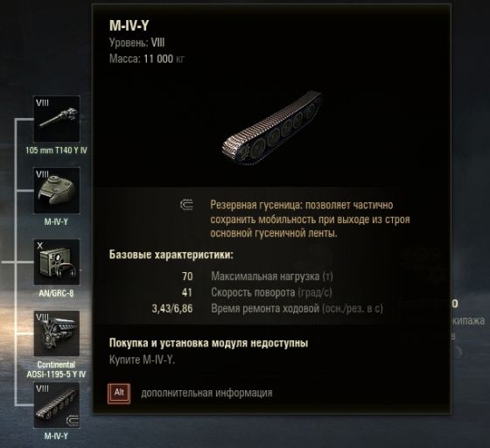The image size is (490, 448).
Task: Click the M-IV-Y turret module icon
Action: (57, 191)
